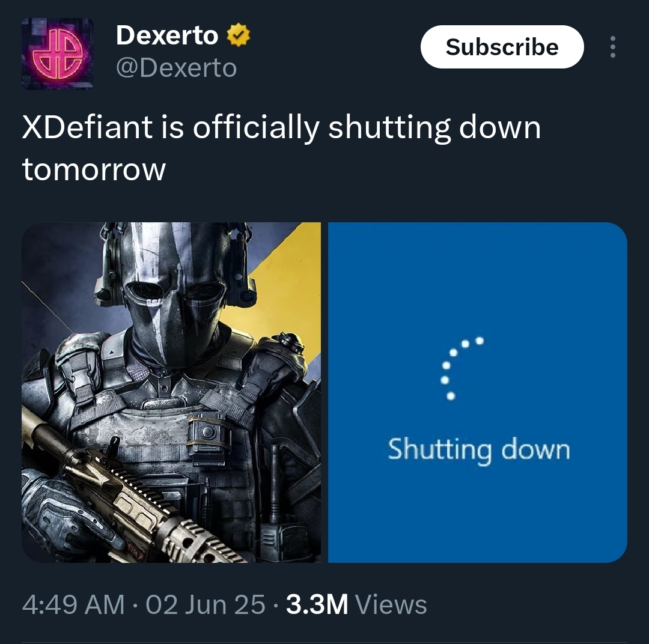Click the Shutting down caption in image
Viewport: 649px width, 644px height.
[479, 450]
